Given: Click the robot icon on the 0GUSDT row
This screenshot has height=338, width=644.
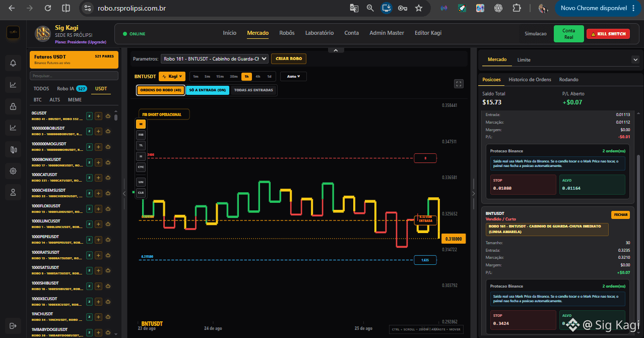Looking at the screenshot, I should click(108, 116).
